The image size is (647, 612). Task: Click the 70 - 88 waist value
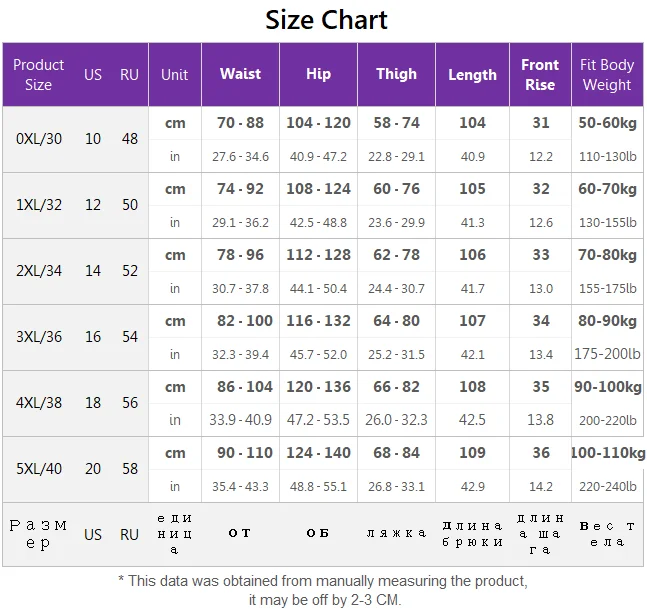[240, 123]
